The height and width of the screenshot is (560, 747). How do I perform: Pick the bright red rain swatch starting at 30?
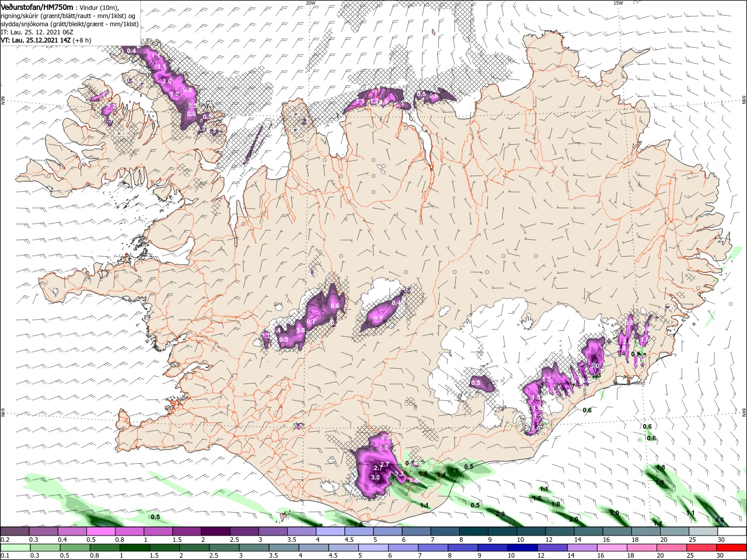tap(732, 548)
